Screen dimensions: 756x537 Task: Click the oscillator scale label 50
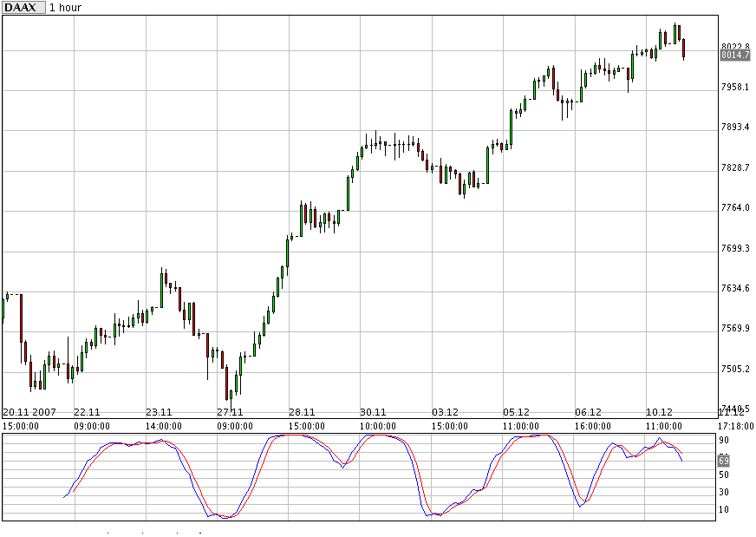click(724, 475)
